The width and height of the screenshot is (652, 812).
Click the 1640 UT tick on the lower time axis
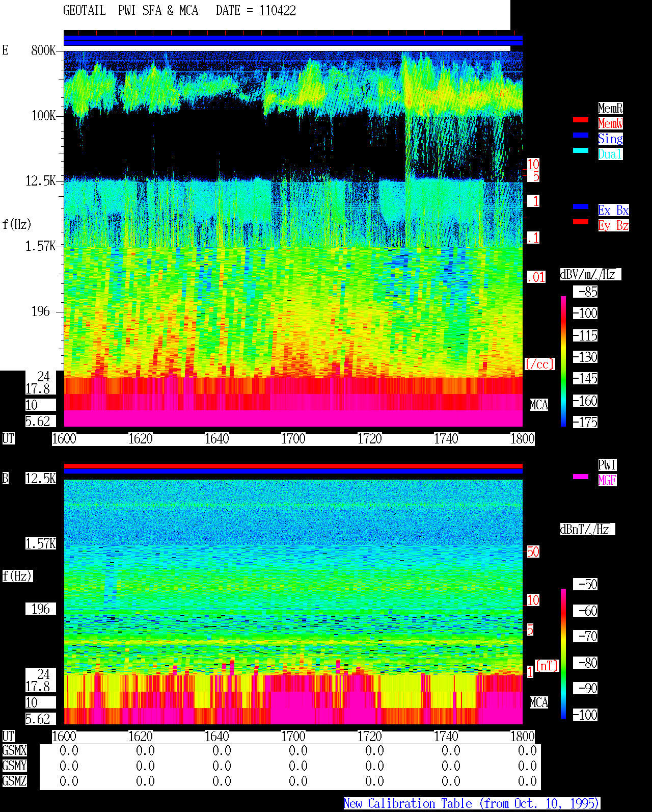[x=217, y=737]
